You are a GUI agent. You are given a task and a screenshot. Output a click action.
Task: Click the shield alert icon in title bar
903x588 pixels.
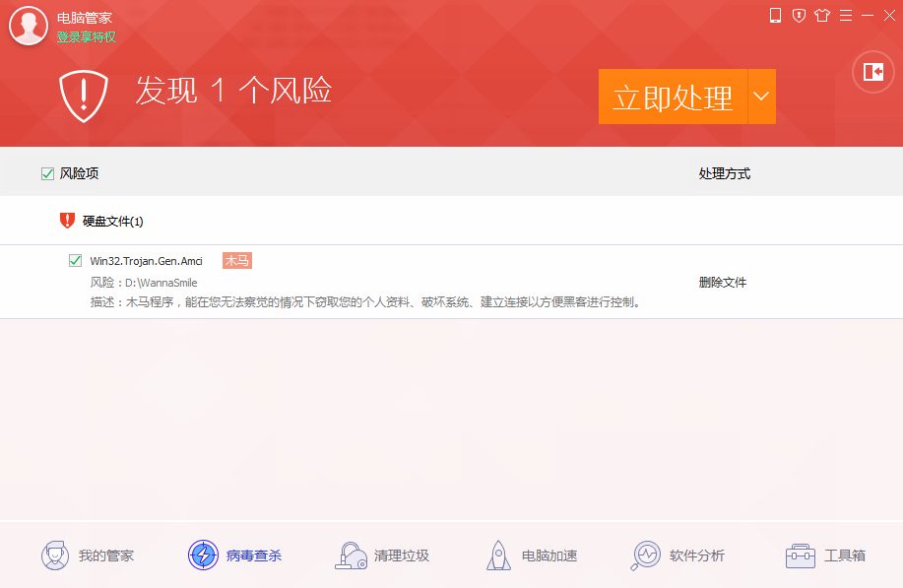point(799,16)
